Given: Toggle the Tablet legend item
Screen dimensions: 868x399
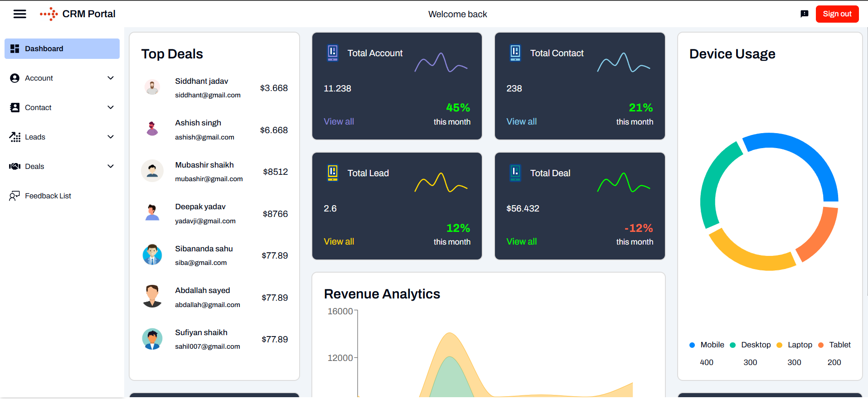Looking at the screenshot, I should [x=834, y=345].
